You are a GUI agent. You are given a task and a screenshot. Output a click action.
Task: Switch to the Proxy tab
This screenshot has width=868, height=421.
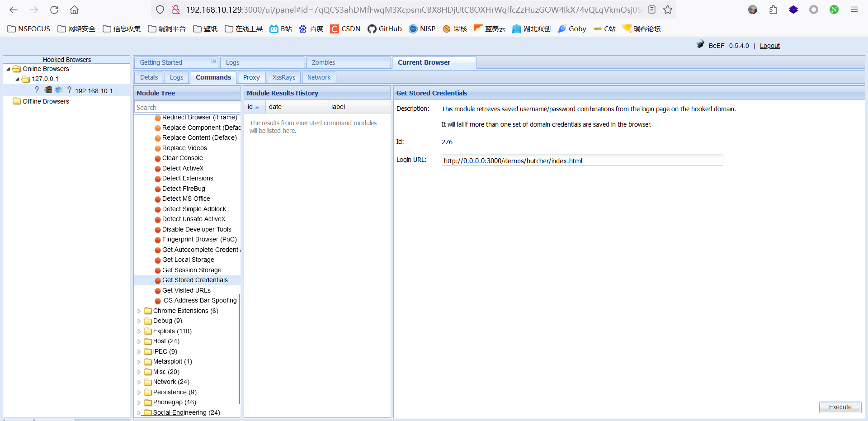pos(251,77)
